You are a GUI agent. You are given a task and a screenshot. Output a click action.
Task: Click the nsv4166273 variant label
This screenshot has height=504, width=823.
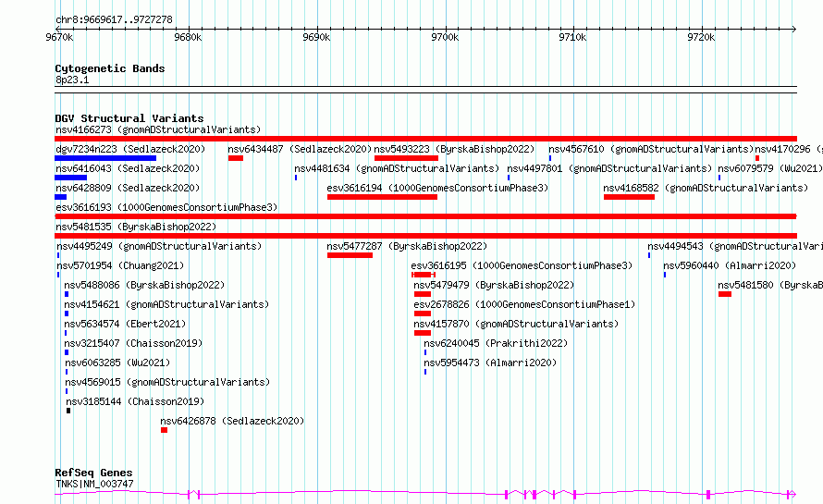coord(158,129)
